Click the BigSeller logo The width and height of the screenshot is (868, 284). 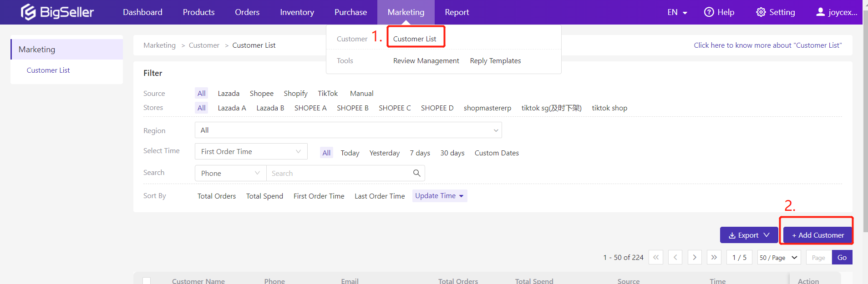coord(57,12)
